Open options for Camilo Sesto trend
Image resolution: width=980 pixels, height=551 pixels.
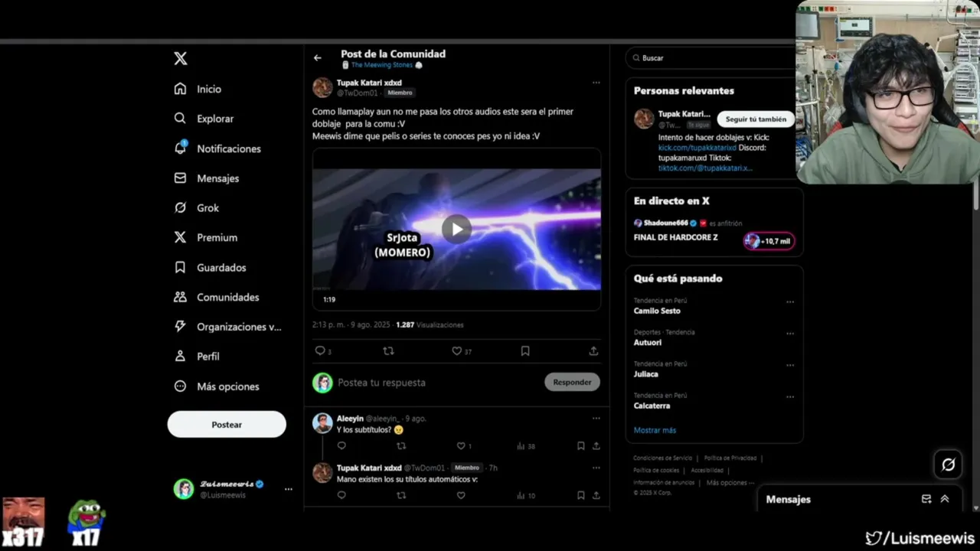pos(790,302)
